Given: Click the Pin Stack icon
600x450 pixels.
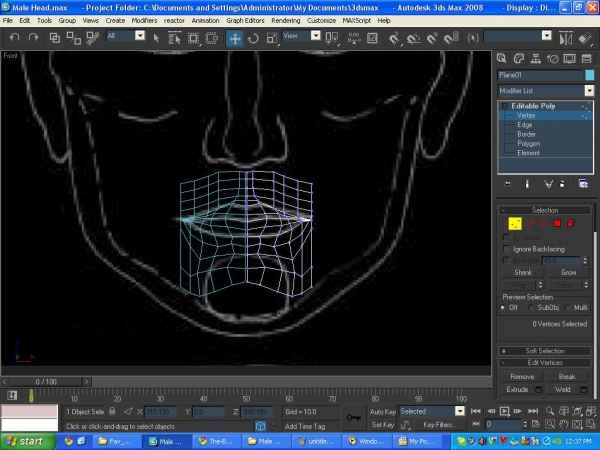Looking at the screenshot, I should [x=507, y=184].
